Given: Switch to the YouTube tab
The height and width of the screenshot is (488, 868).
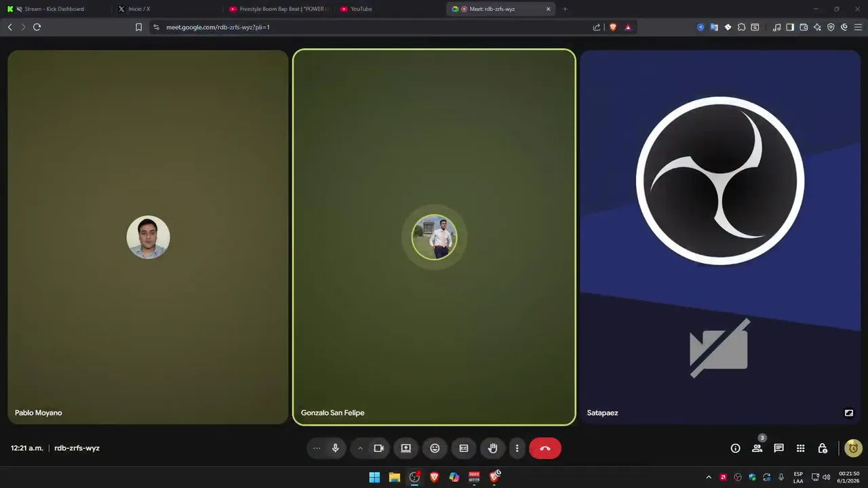Looking at the screenshot, I should pos(390,9).
